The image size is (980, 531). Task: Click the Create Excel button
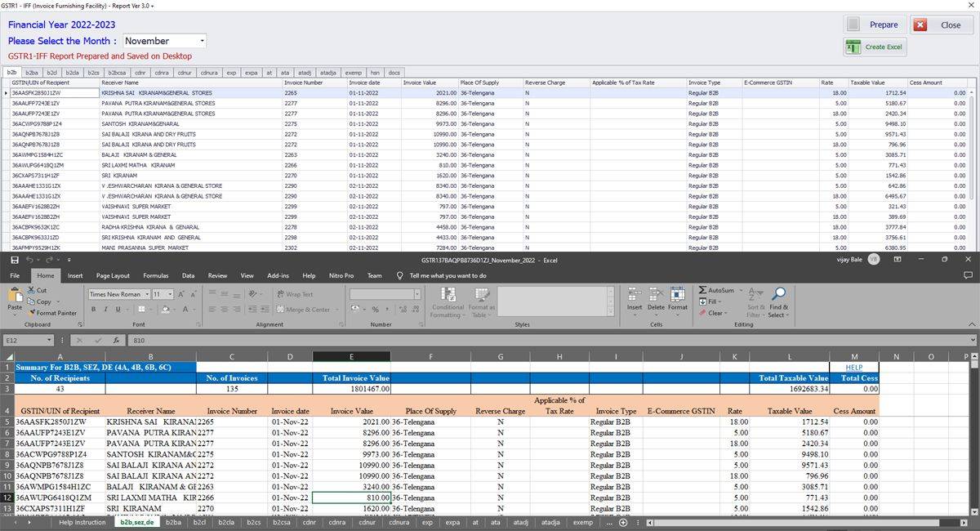click(x=875, y=47)
